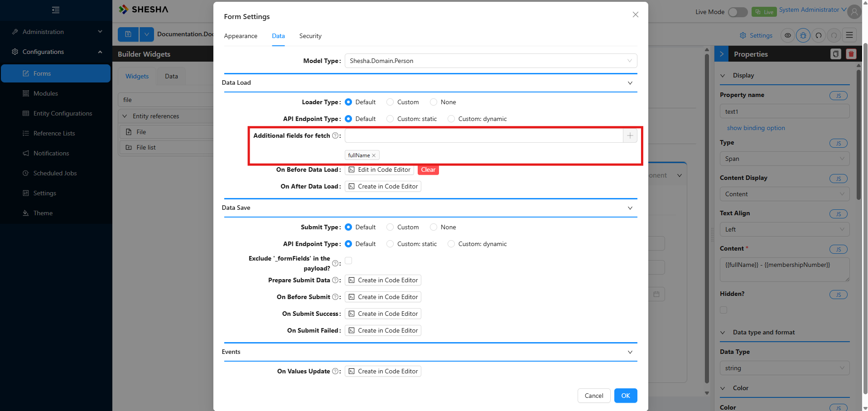The height and width of the screenshot is (411, 868).
Task: Collapse Data type and format section
Action: [723, 333]
